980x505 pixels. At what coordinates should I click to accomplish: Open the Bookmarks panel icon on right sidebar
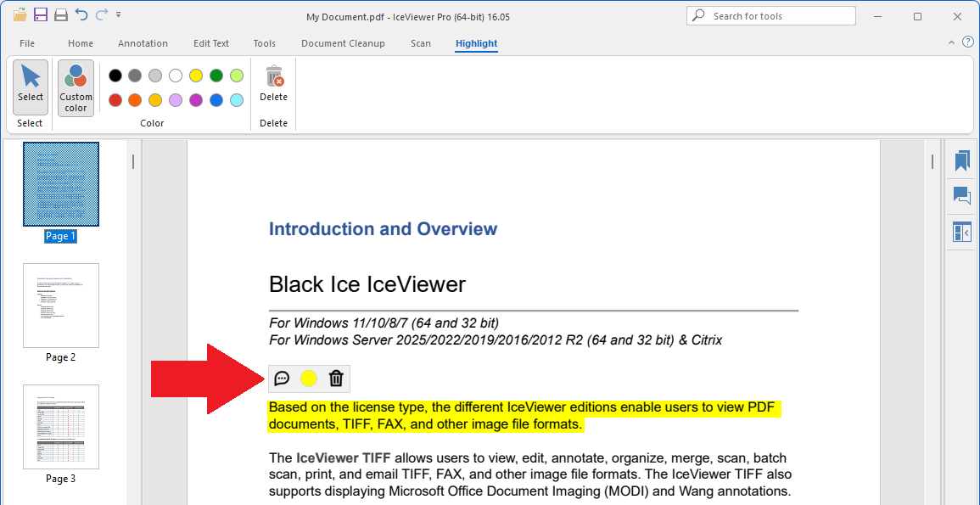click(962, 160)
